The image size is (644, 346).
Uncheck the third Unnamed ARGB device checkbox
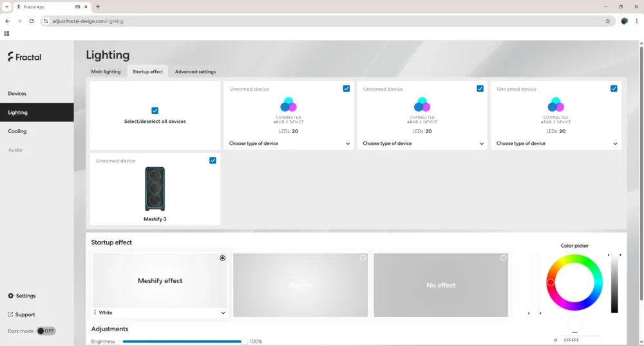(614, 89)
